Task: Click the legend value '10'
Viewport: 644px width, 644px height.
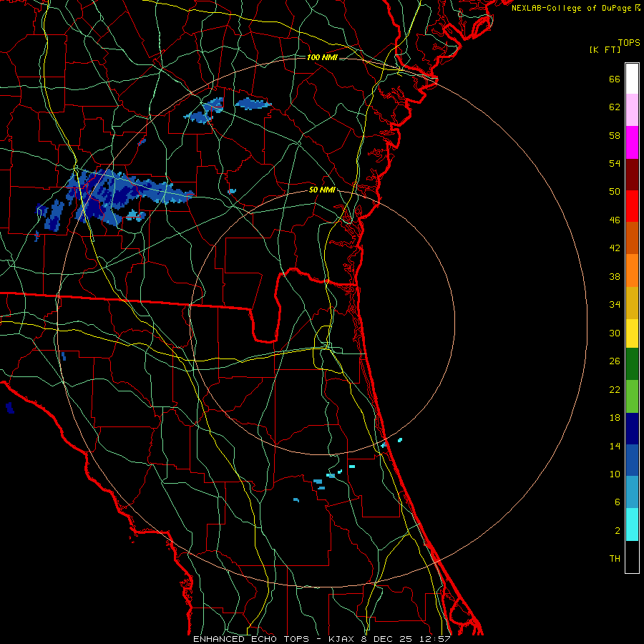Action: pos(615,474)
